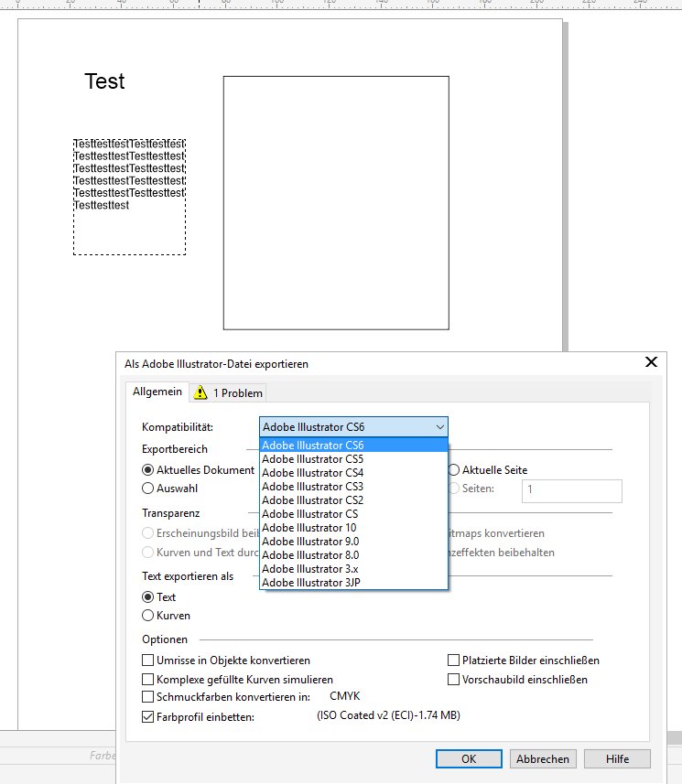This screenshot has width=682, height=784.
Task: Export text as Kurven radio option
Action: click(147, 616)
